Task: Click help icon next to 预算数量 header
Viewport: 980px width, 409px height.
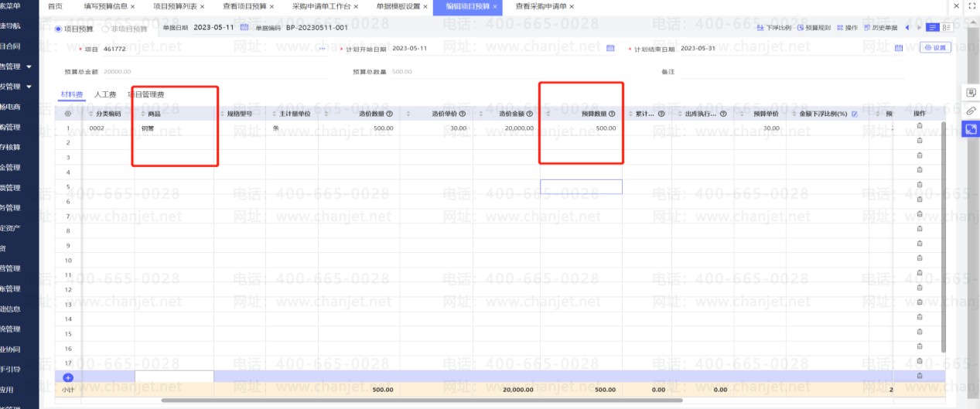Action: [612, 114]
